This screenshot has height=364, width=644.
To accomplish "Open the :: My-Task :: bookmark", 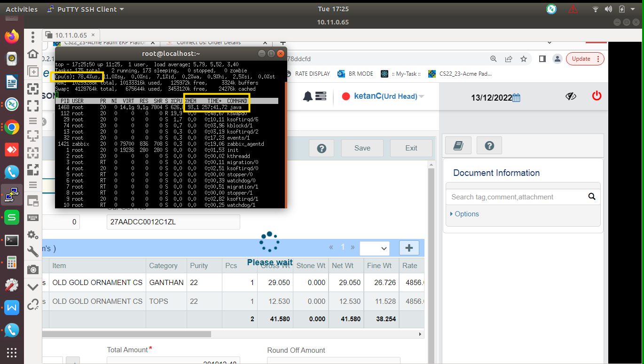I will coord(400,73).
